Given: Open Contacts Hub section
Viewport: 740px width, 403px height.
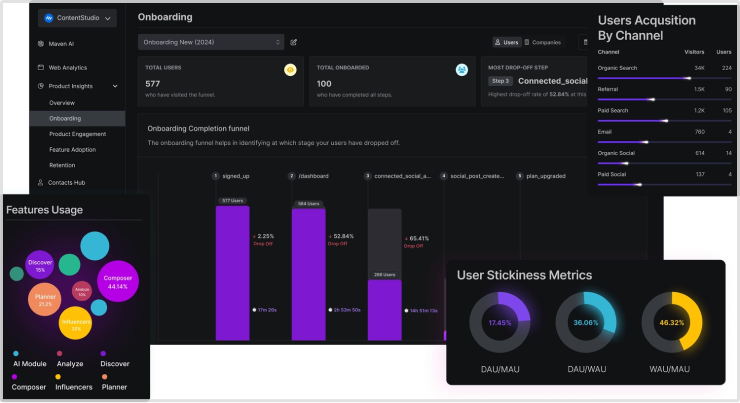Looking at the screenshot, I should 67,183.
